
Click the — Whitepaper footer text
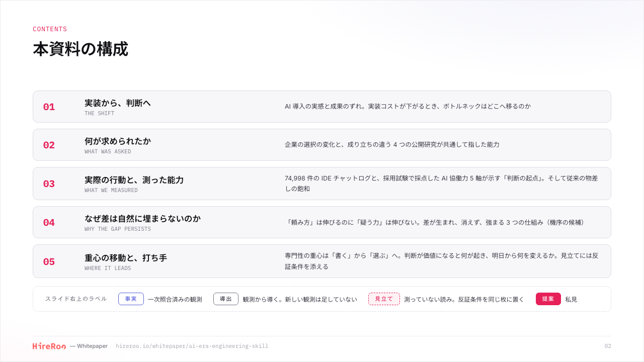[89, 346]
